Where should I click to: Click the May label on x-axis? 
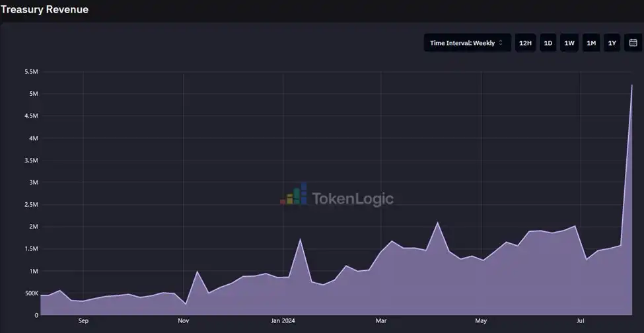(x=481, y=321)
